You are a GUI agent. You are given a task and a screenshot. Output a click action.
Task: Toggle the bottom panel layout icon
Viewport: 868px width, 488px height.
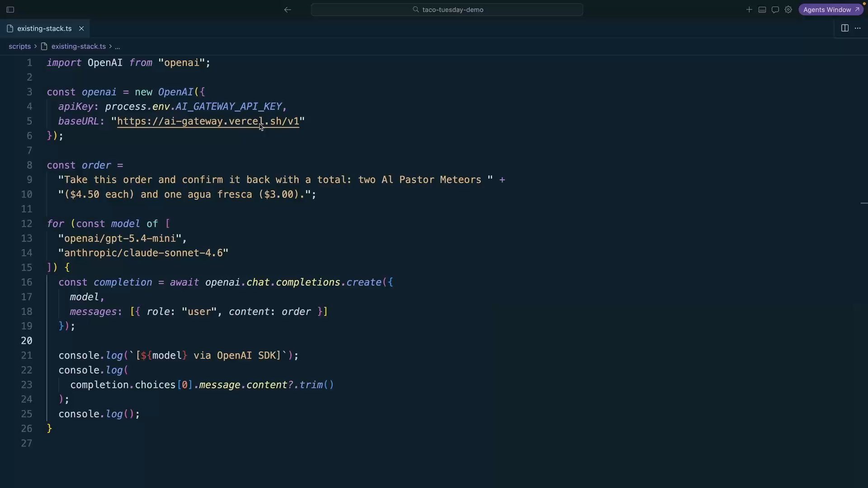tap(762, 9)
